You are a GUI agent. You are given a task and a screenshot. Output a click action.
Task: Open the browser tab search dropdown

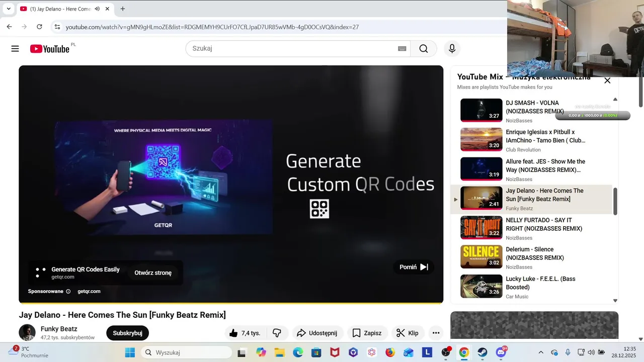coord(9,9)
